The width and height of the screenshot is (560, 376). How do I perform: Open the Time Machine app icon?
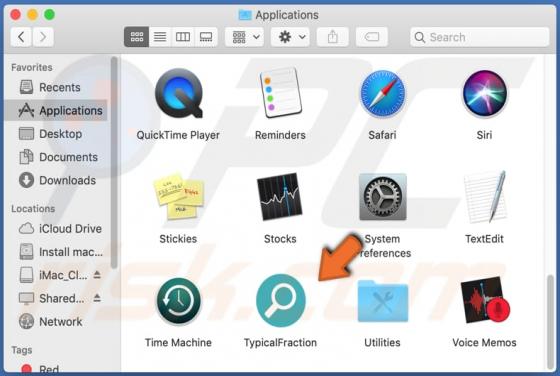tap(179, 301)
